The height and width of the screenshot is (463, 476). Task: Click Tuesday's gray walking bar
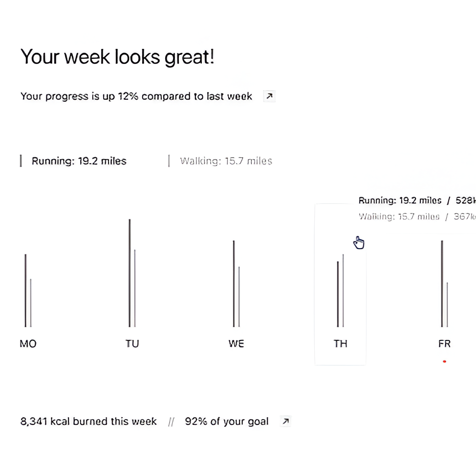[x=135, y=288]
